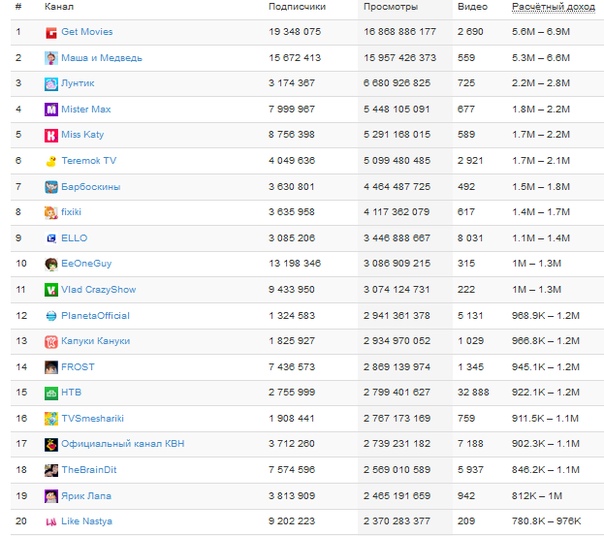
Task: Select Get Movies income 5.6M – 6.9M
Action: coord(540,32)
